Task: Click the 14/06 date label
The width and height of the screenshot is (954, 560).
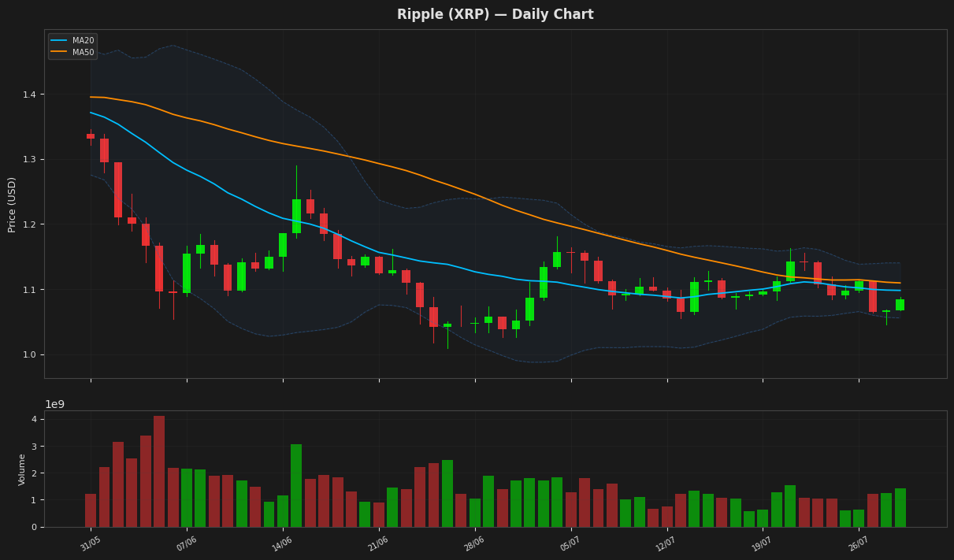Action: (283, 544)
